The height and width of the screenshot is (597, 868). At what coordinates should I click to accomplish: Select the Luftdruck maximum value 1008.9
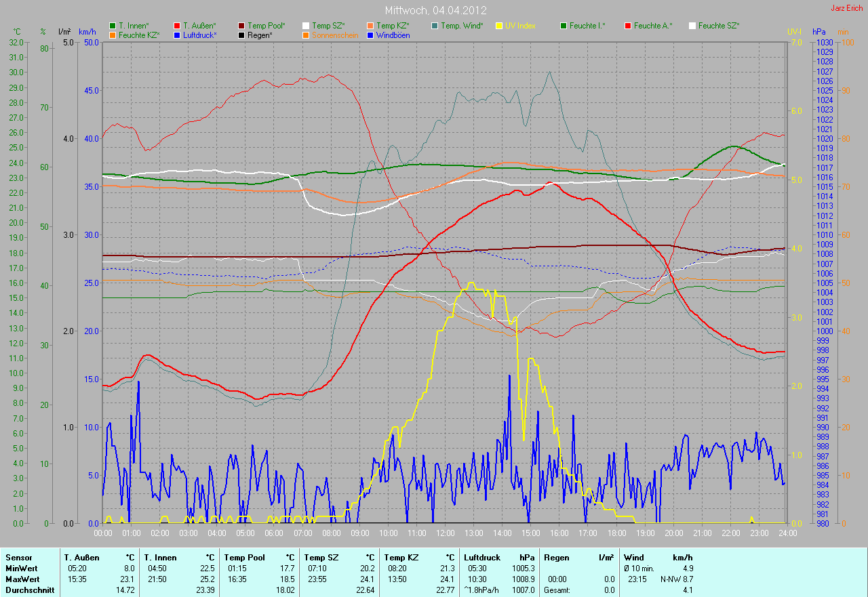(x=522, y=579)
